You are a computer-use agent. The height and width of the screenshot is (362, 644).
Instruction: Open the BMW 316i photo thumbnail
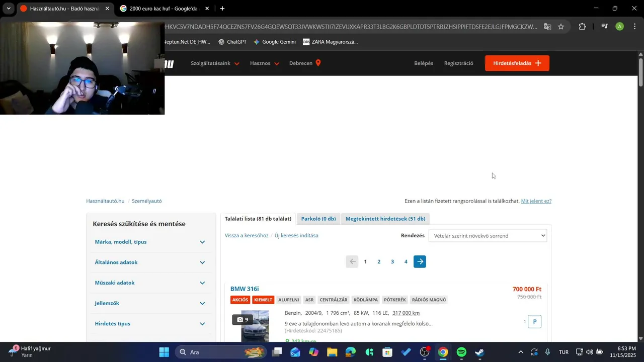point(255,326)
